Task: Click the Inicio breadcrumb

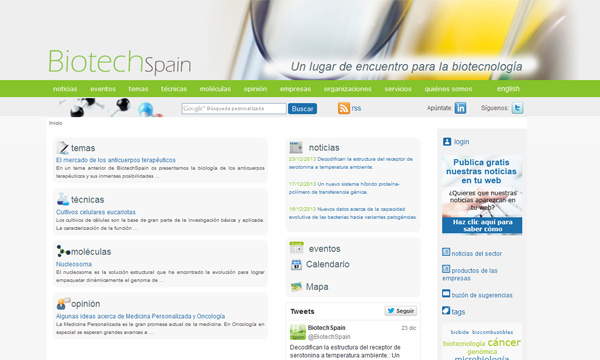Action: pyautogui.click(x=55, y=123)
